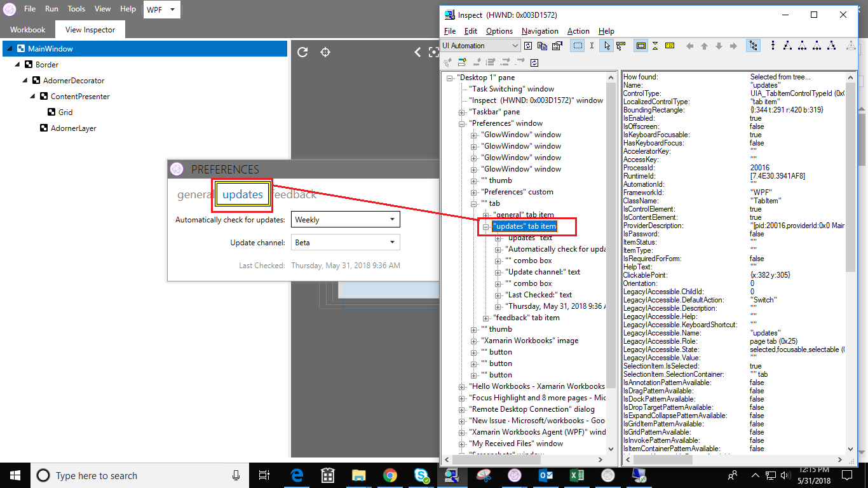
Task: Select the inspect element crosshair tool in Workbooks
Action: click(x=325, y=52)
